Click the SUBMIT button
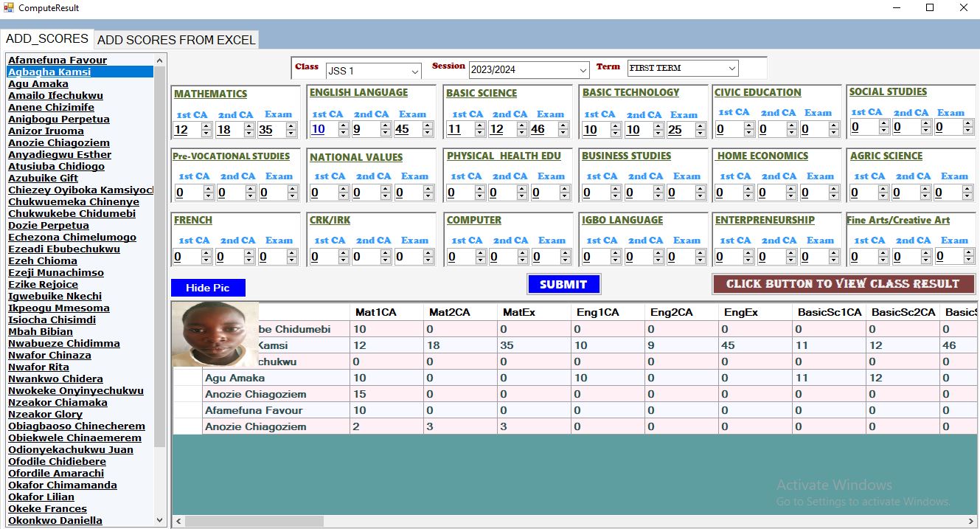 pyautogui.click(x=563, y=284)
